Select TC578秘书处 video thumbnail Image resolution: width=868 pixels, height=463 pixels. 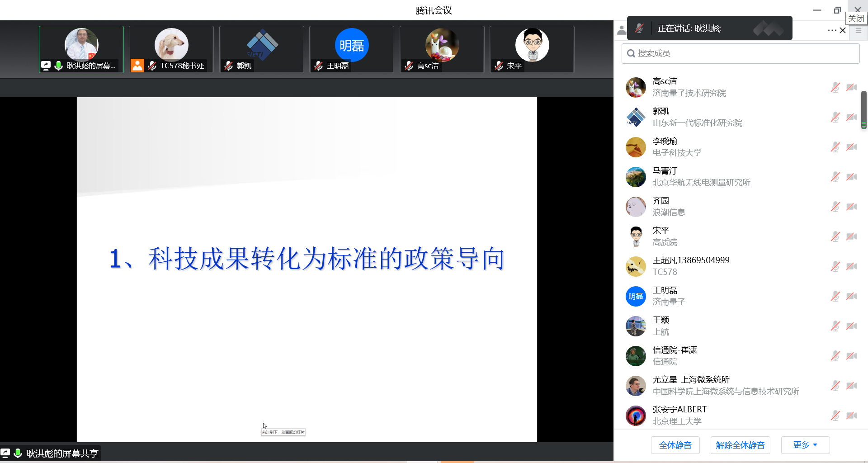click(171, 49)
